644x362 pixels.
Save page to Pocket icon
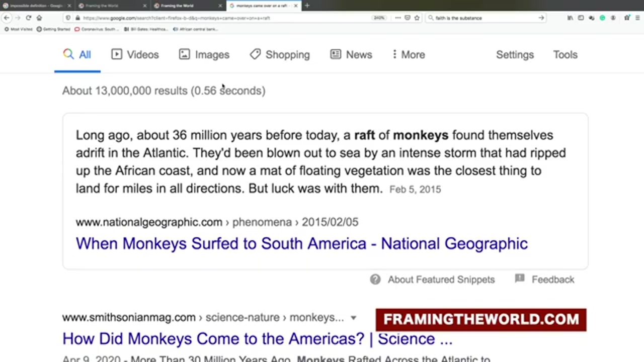pyautogui.click(x=407, y=18)
